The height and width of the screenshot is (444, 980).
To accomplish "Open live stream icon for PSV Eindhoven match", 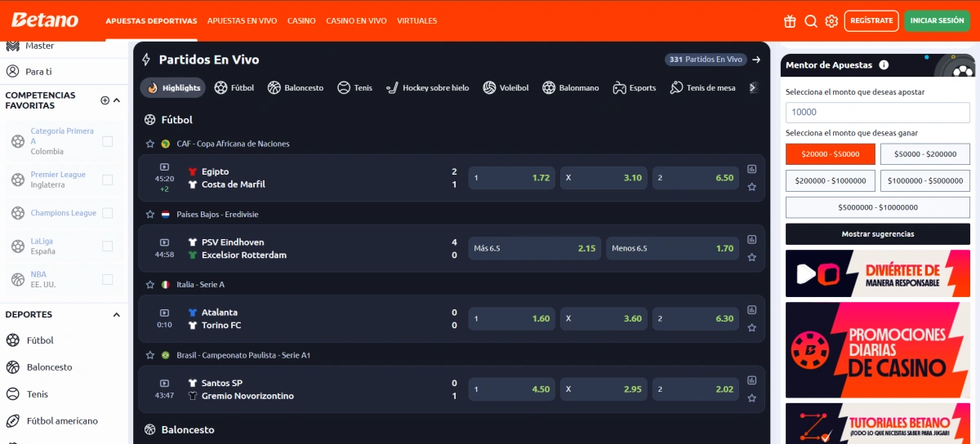I will [x=164, y=242].
